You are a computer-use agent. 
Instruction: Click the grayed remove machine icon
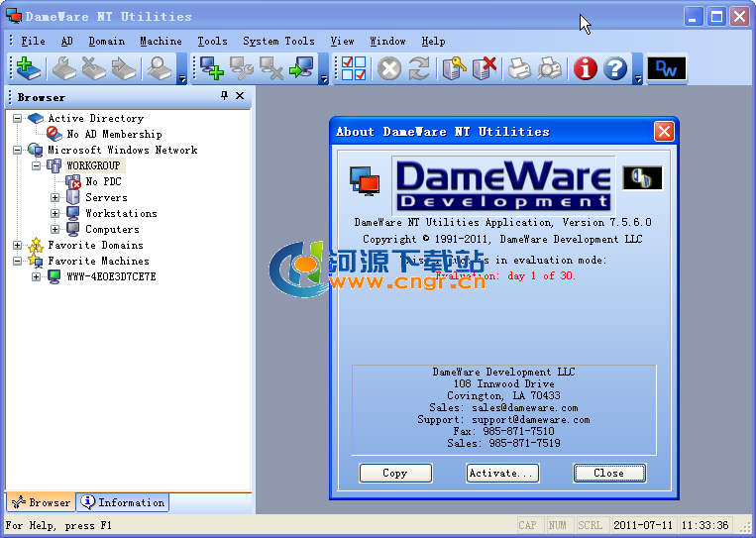tap(271, 68)
